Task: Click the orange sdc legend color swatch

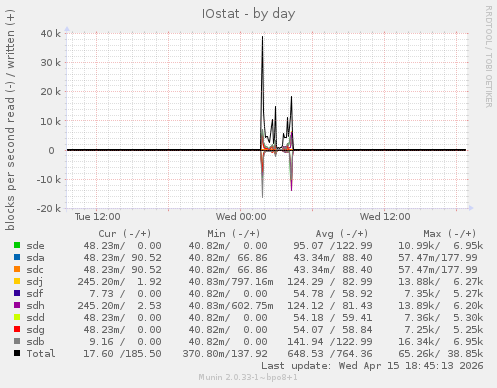Action: pos(17,269)
